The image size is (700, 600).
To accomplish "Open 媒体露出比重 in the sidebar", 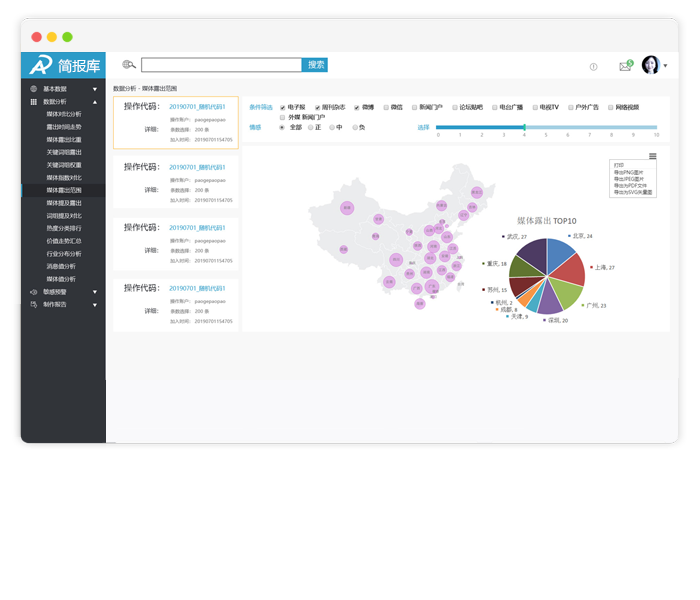I will pos(64,140).
